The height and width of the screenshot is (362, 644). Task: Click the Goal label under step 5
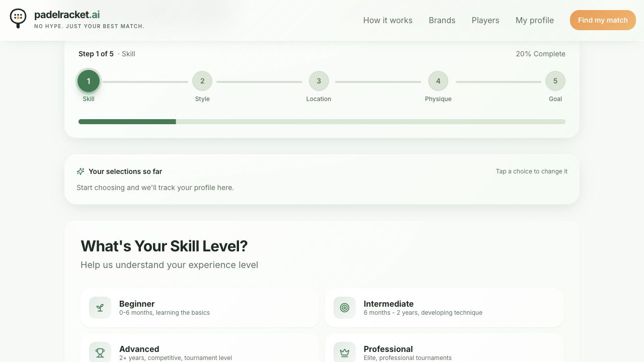coord(555,99)
